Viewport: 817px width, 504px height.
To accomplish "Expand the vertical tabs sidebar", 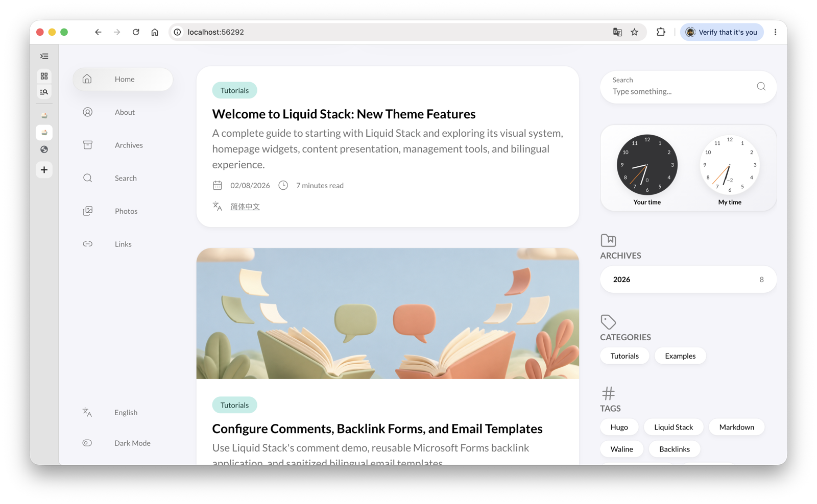I will (44, 56).
